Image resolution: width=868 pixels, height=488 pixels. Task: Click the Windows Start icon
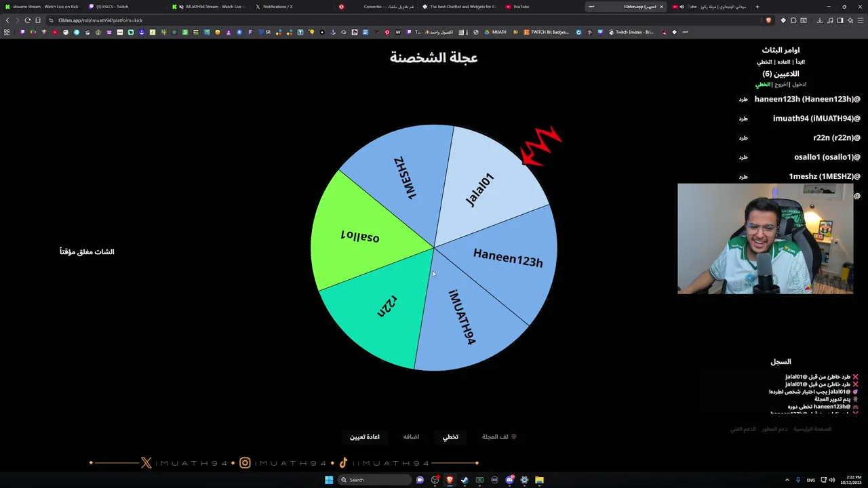tap(329, 480)
